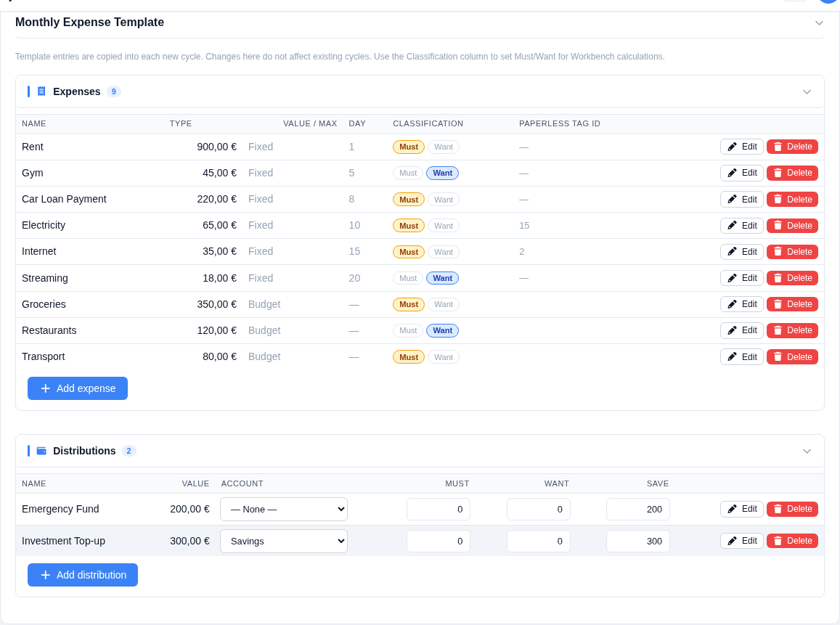The height and width of the screenshot is (625, 840).
Task: Click the Streaming day value 20
Action: pos(354,278)
